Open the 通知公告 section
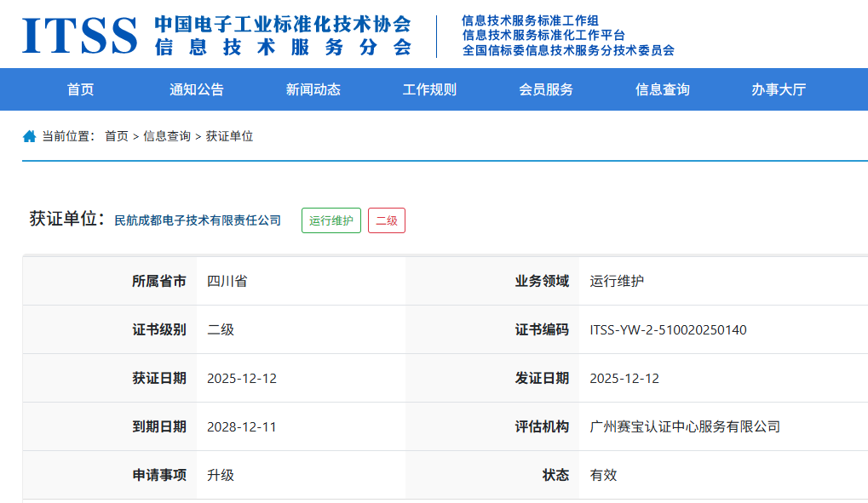The height and width of the screenshot is (503, 868). [195, 89]
